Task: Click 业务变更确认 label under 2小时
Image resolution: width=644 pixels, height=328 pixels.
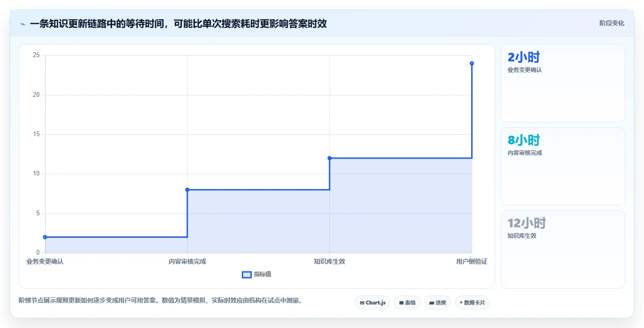Action: pyautogui.click(x=525, y=70)
